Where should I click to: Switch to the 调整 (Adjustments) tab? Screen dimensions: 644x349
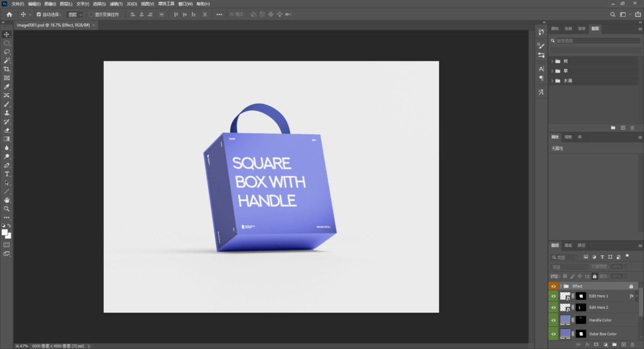[x=568, y=137]
